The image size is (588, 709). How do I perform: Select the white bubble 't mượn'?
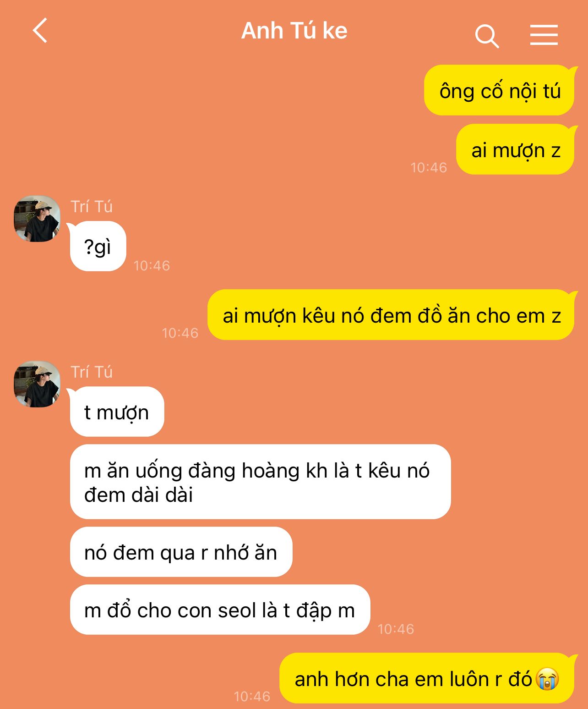[117, 412]
